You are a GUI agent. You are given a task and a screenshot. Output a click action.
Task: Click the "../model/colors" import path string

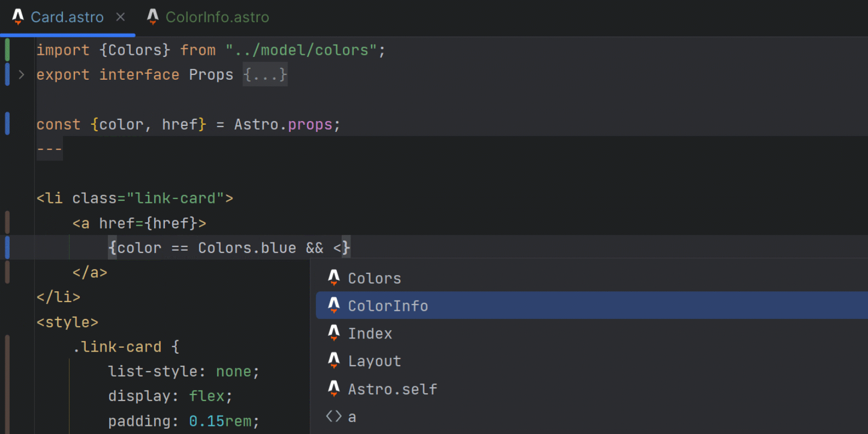(301, 50)
